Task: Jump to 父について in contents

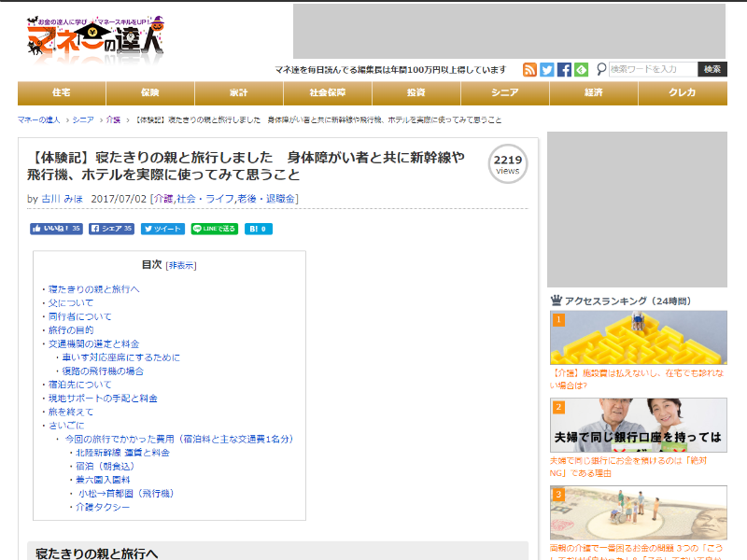Action: [71, 302]
